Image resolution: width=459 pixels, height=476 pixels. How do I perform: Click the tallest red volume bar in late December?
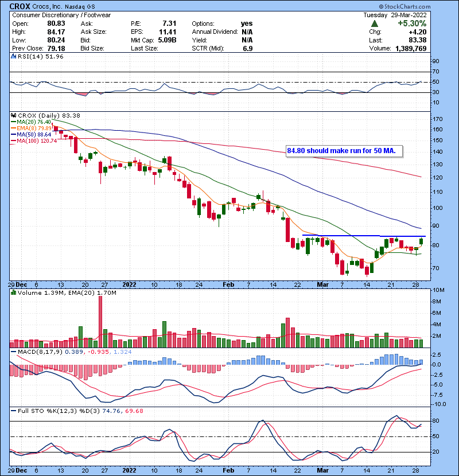pyautogui.click(x=100, y=322)
